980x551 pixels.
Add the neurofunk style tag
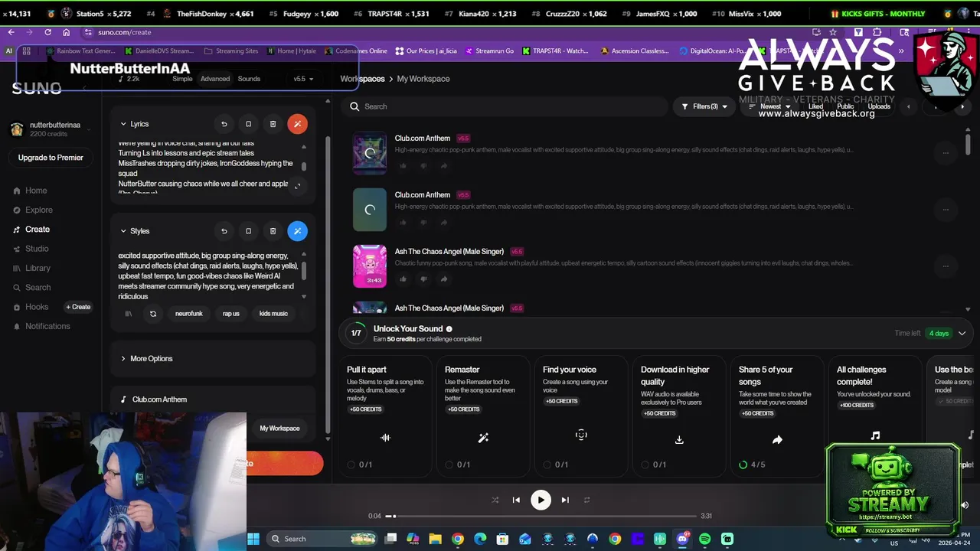click(x=189, y=314)
